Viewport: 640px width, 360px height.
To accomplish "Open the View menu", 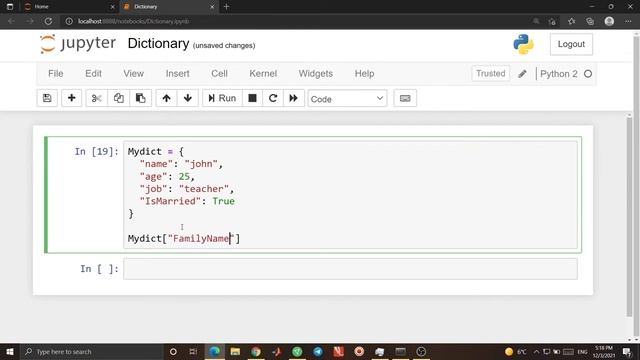I will 133,73.
